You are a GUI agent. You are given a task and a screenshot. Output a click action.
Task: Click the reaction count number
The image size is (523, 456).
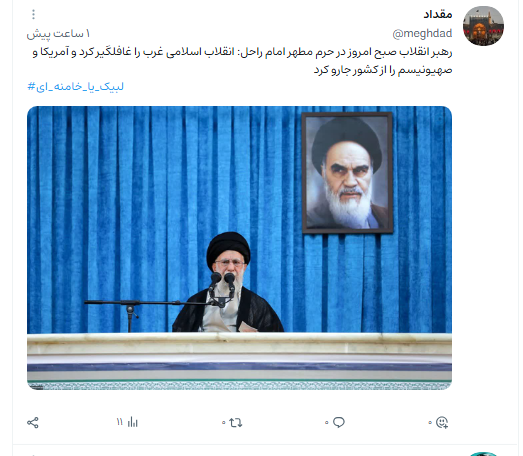pos(430,423)
